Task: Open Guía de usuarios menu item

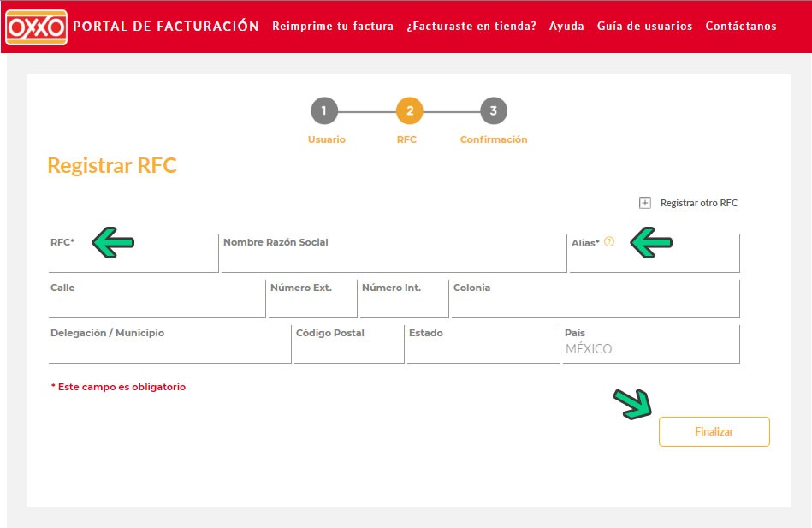Action: click(x=645, y=26)
